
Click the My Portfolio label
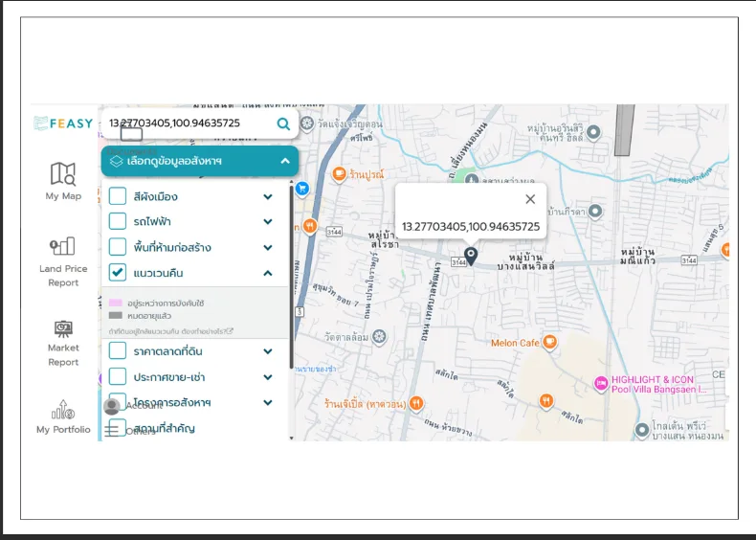coord(63,430)
